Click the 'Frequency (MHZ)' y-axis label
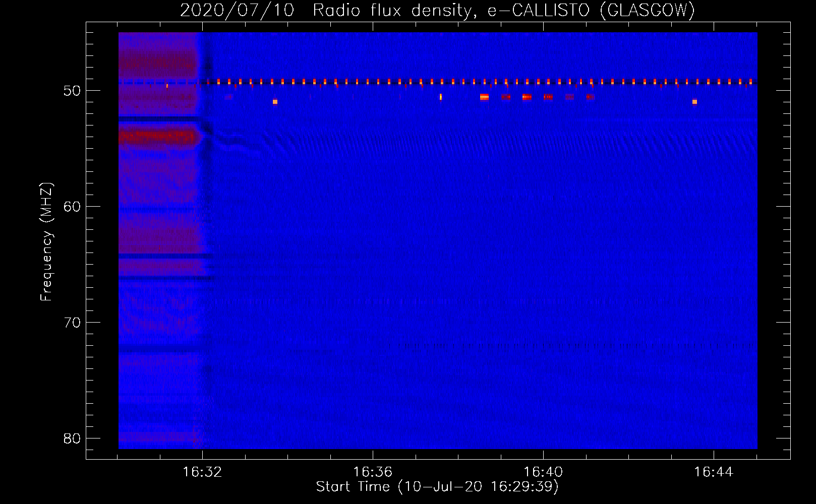 coord(46,242)
